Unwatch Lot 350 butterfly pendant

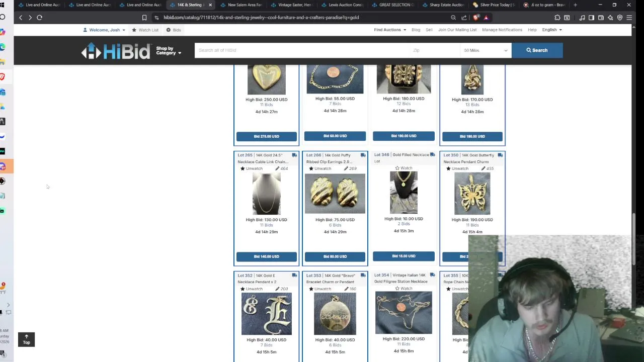[x=457, y=168]
